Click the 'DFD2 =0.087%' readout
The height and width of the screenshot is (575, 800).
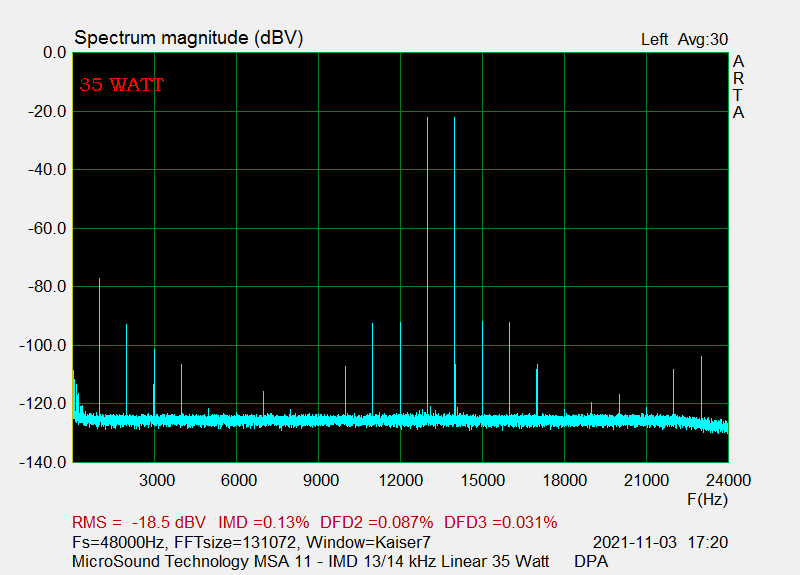[377, 522]
